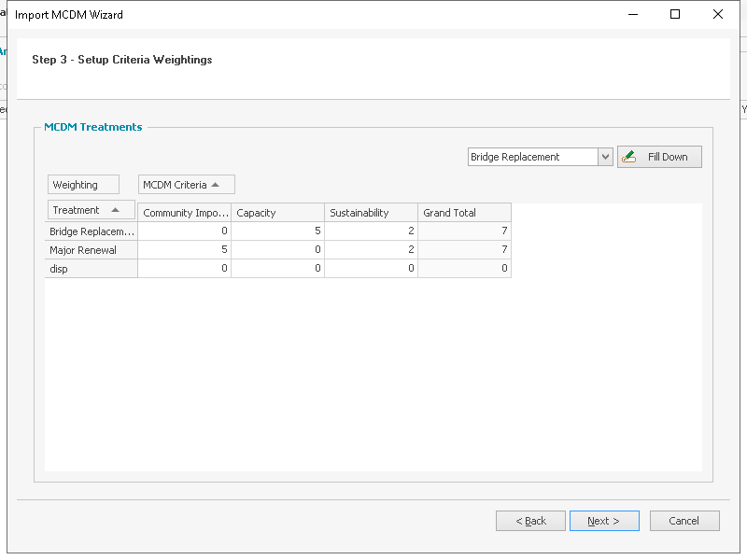This screenshot has height=560, width=747.
Task: Close the wizard with the X icon
Action: coord(718,14)
